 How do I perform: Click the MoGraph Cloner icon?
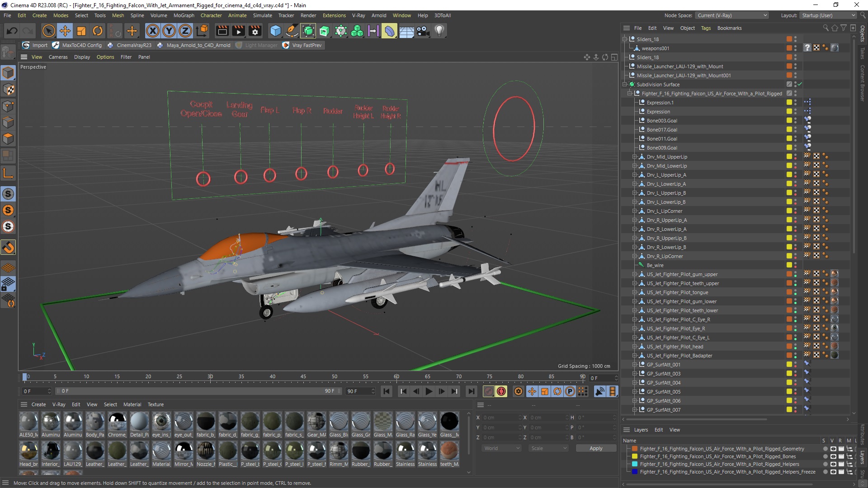point(357,31)
